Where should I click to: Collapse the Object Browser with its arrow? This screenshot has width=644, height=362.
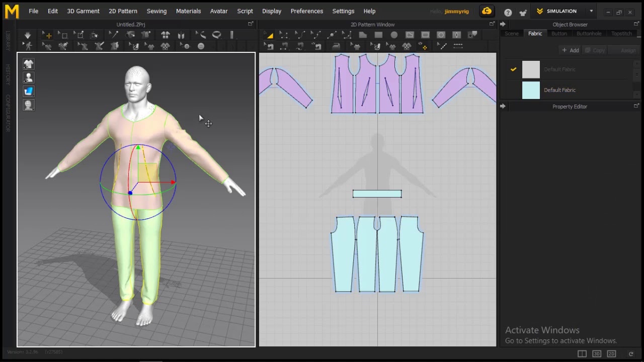tap(503, 24)
